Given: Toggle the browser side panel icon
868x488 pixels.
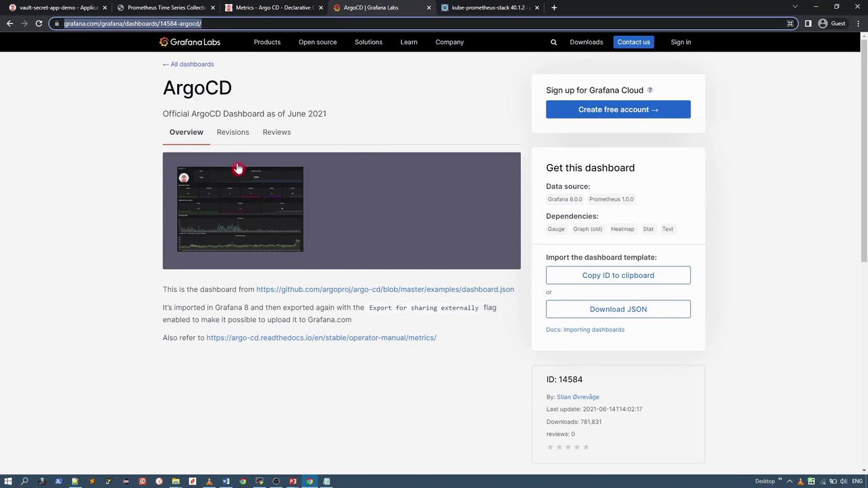Looking at the screenshot, I should pyautogui.click(x=808, y=24).
